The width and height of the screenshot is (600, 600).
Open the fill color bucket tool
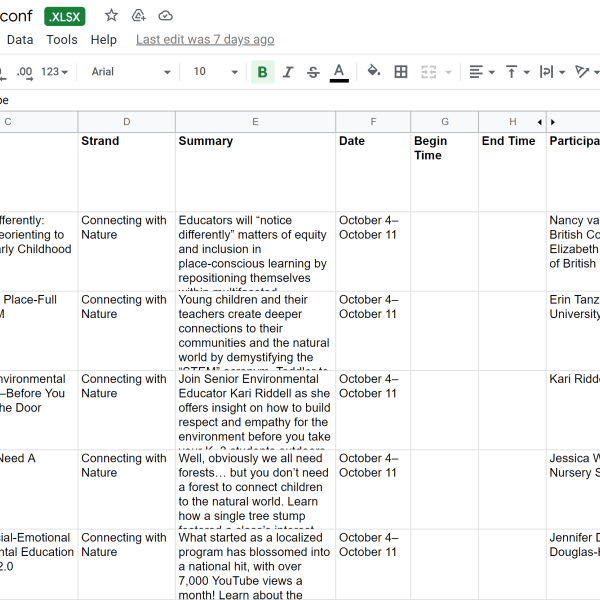pos(374,72)
